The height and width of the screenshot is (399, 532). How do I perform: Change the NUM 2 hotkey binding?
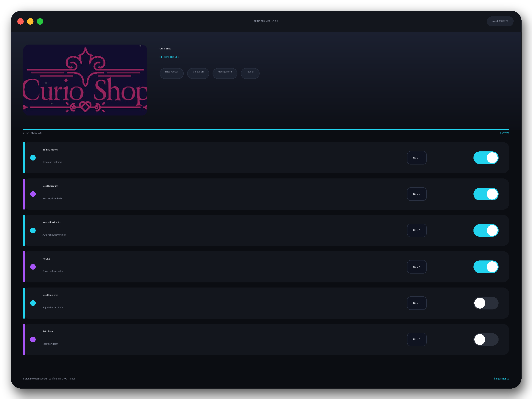click(x=417, y=194)
